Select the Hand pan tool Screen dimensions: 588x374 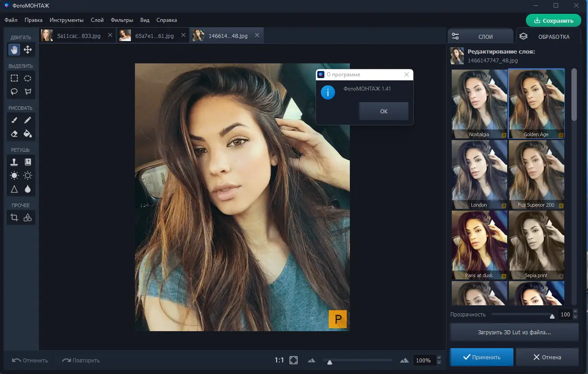tap(14, 50)
